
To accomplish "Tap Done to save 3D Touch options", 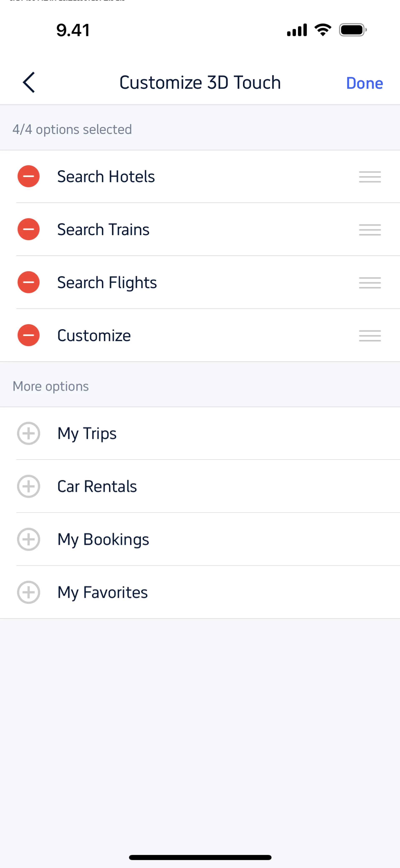I will (x=364, y=83).
